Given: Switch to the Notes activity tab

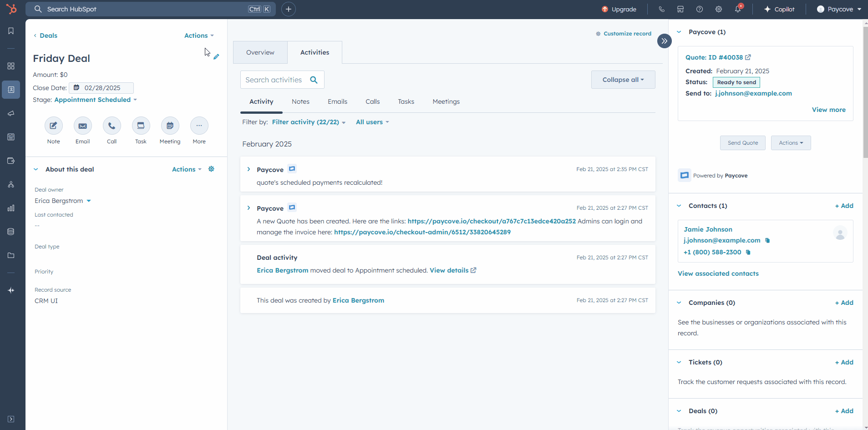Looking at the screenshot, I should click(x=300, y=101).
